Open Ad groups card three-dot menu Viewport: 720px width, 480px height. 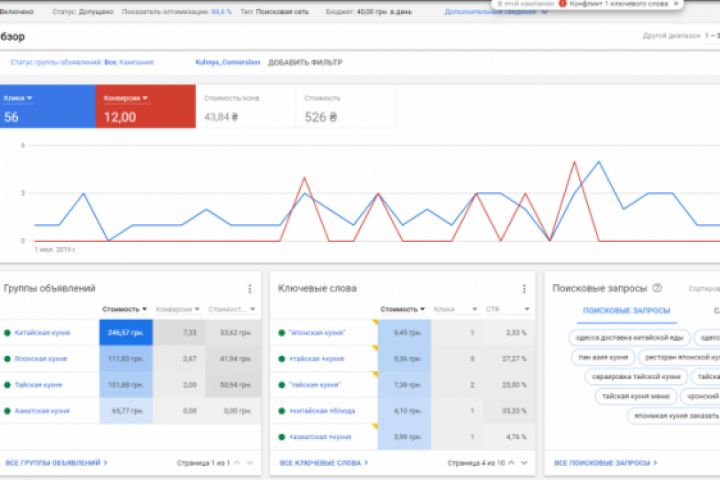[250, 288]
